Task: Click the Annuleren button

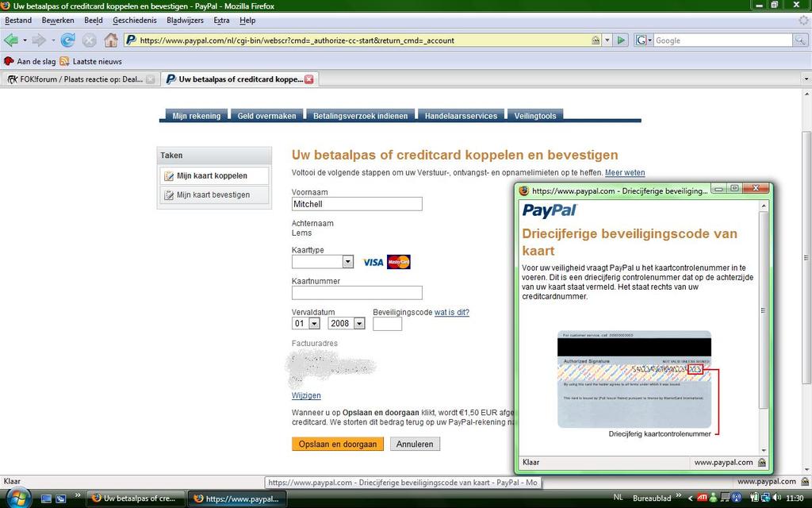Action: [415, 444]
